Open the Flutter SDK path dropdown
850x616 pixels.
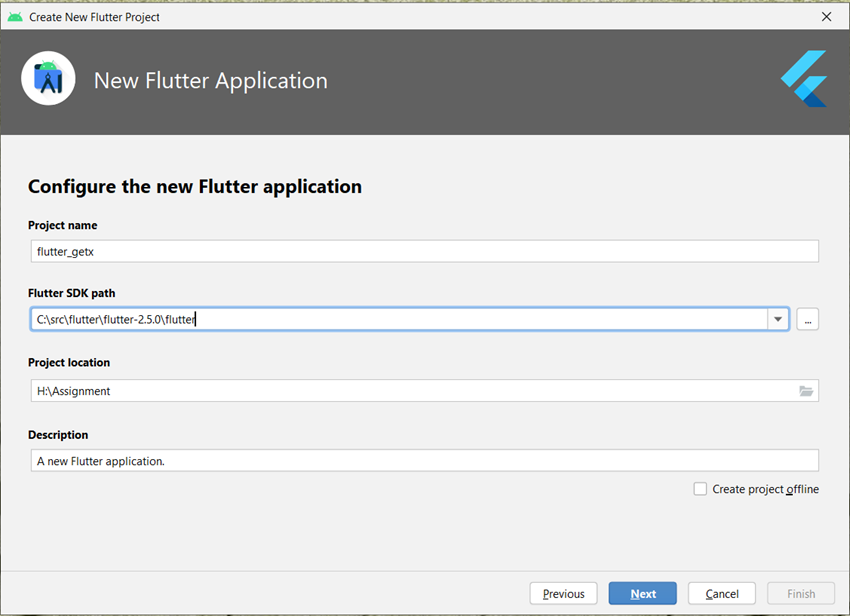(778, 319)
